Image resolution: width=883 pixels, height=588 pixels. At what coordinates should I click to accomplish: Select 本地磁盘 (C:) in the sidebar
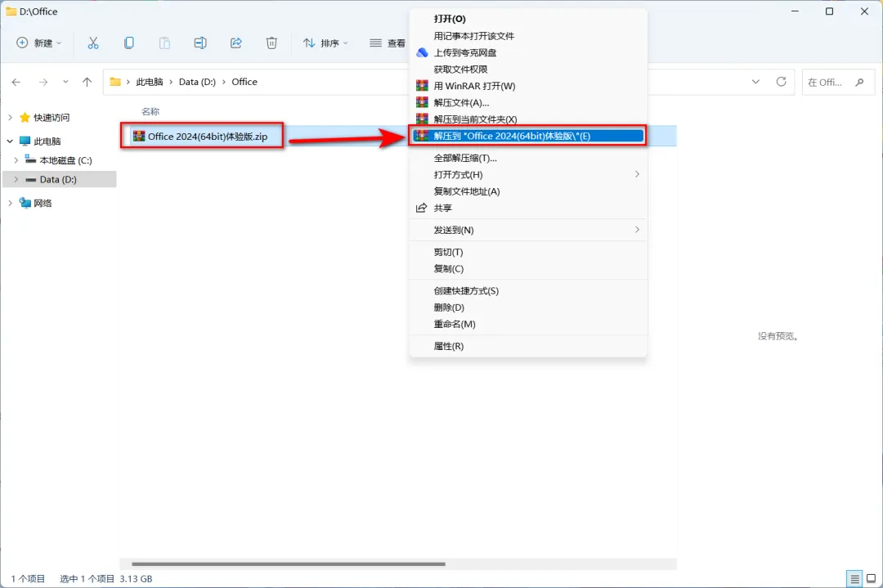click(65, 160)
